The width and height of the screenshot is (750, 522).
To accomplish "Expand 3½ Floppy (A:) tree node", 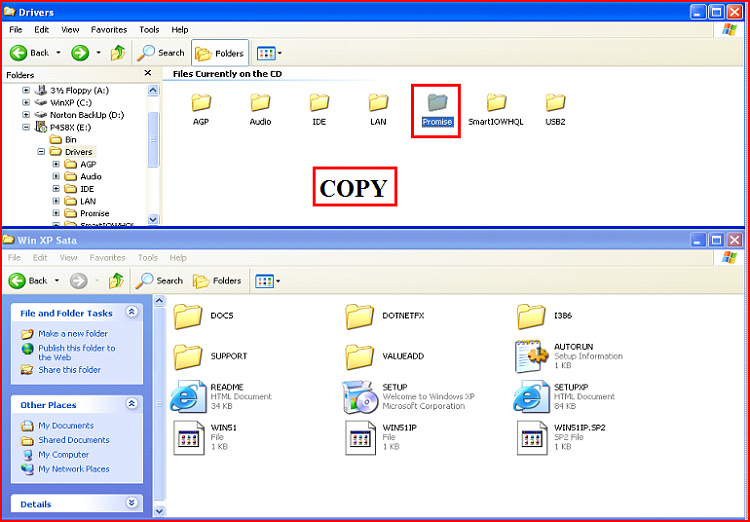I will tap(26, 90).
